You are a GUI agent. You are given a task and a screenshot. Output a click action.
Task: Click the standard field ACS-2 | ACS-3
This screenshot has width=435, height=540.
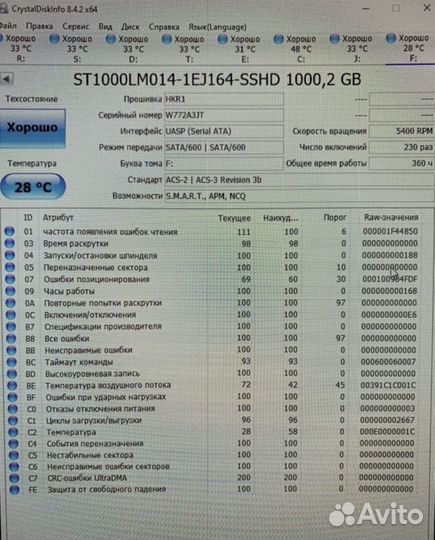coord(299,180)
